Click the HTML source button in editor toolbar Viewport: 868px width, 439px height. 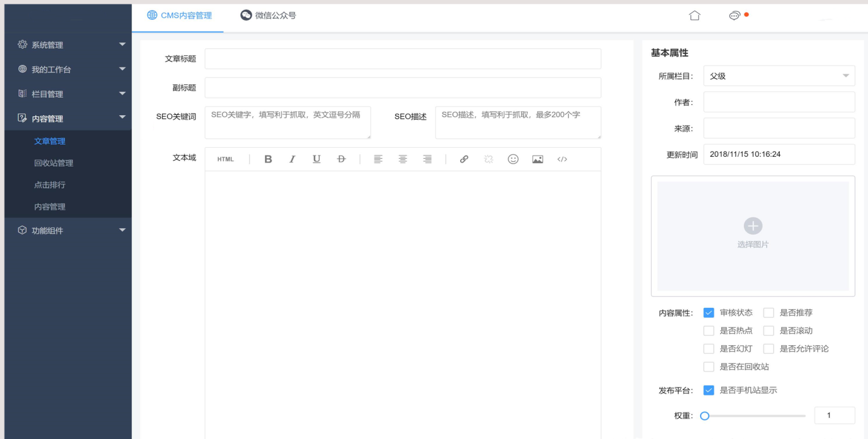click(225, 159)
